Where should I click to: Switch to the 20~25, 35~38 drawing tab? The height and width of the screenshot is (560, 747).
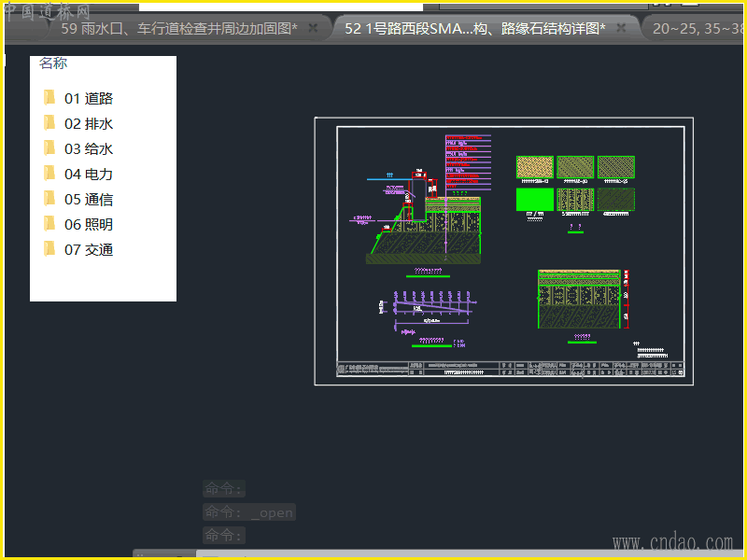tap(696, 29)
